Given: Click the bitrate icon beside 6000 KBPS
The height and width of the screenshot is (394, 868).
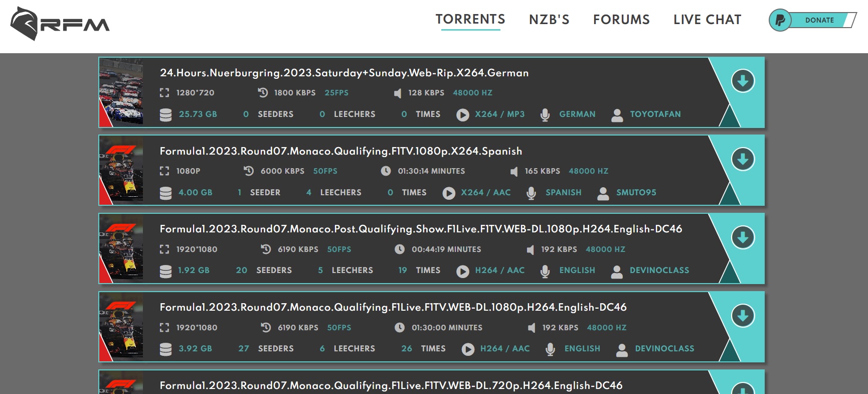Looking at the screenshot, I should click(249, 171).
